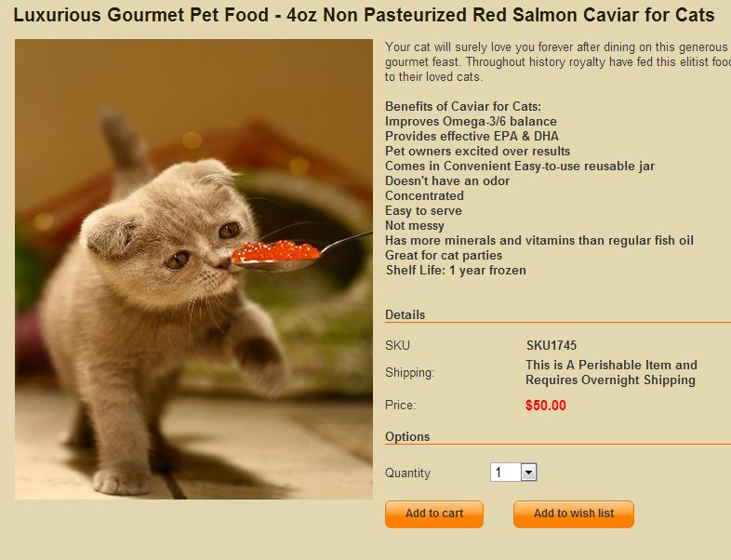Click the SKU label
731x560 pixels.
tap(397, 345)
